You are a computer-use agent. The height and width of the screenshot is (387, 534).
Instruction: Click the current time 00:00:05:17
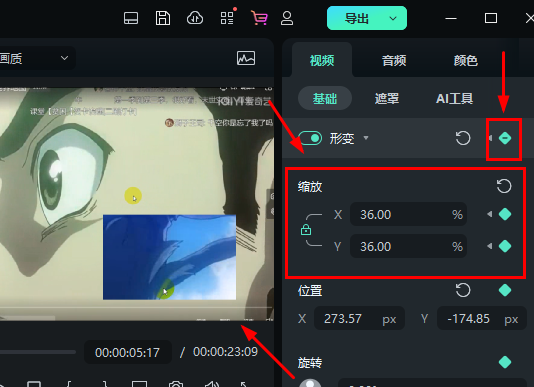pyautogui.click(x=127, y=352)
